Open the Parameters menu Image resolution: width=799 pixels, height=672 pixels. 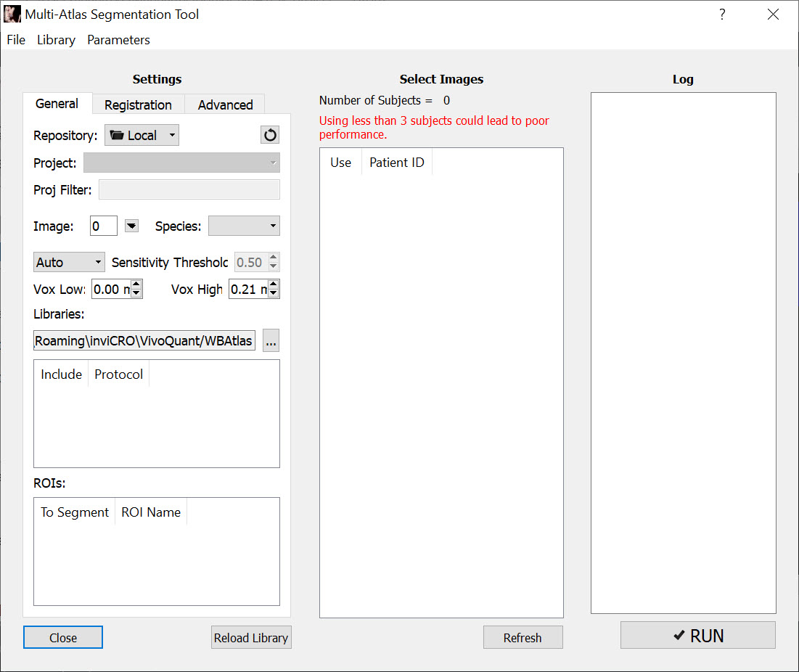click(118, 40)
